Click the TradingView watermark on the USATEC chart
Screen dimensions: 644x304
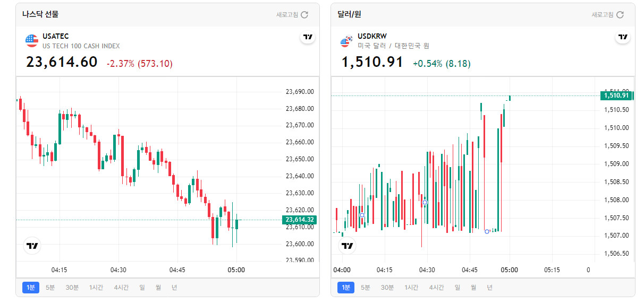(x=32, y=246)
